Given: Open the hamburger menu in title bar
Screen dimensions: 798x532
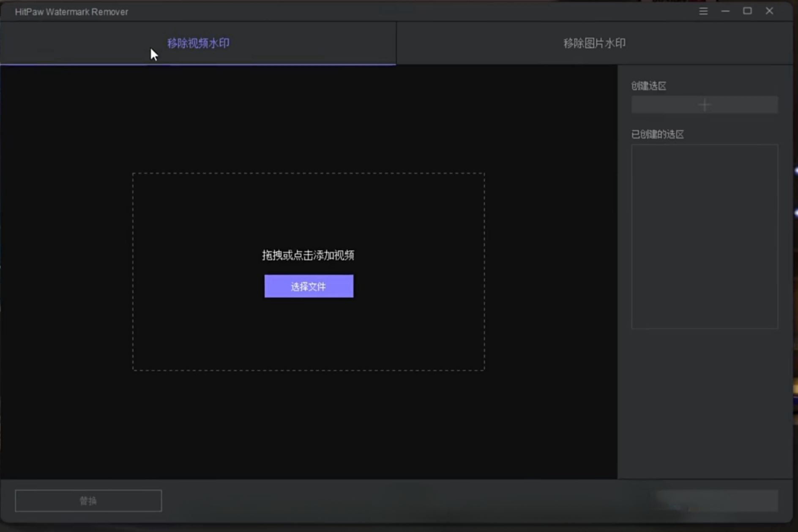Looking at the screenshot, I should click(703, 11).
